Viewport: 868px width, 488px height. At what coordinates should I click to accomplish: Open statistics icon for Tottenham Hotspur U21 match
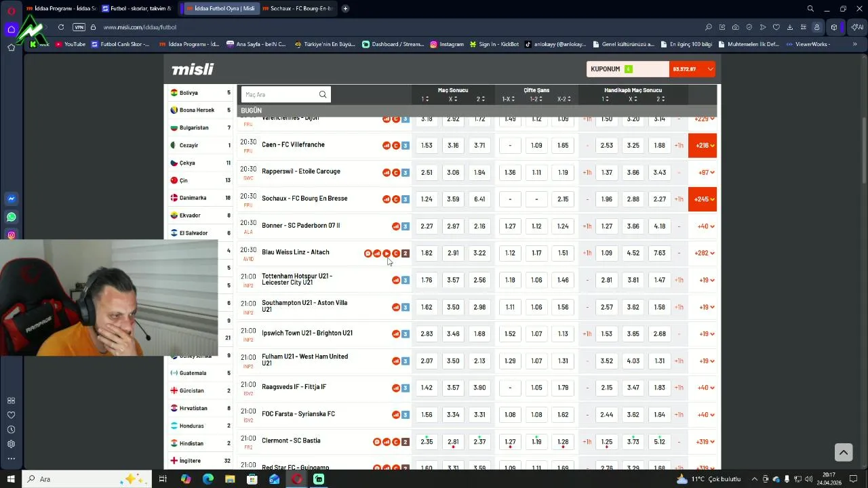(396, 280)
